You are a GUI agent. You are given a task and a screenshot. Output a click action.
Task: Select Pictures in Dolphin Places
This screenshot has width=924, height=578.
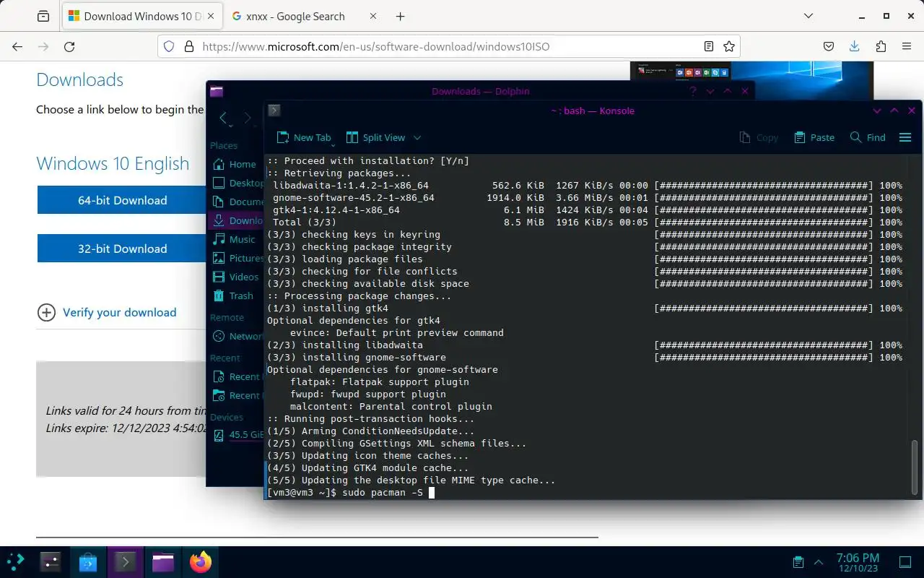[237, 258]
